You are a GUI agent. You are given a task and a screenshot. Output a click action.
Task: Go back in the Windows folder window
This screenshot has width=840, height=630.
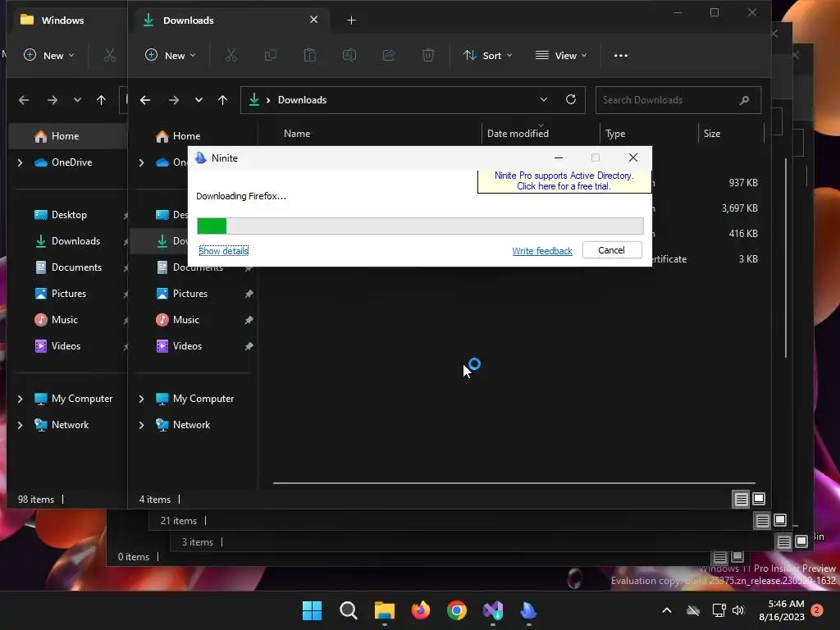click(24, 100)
